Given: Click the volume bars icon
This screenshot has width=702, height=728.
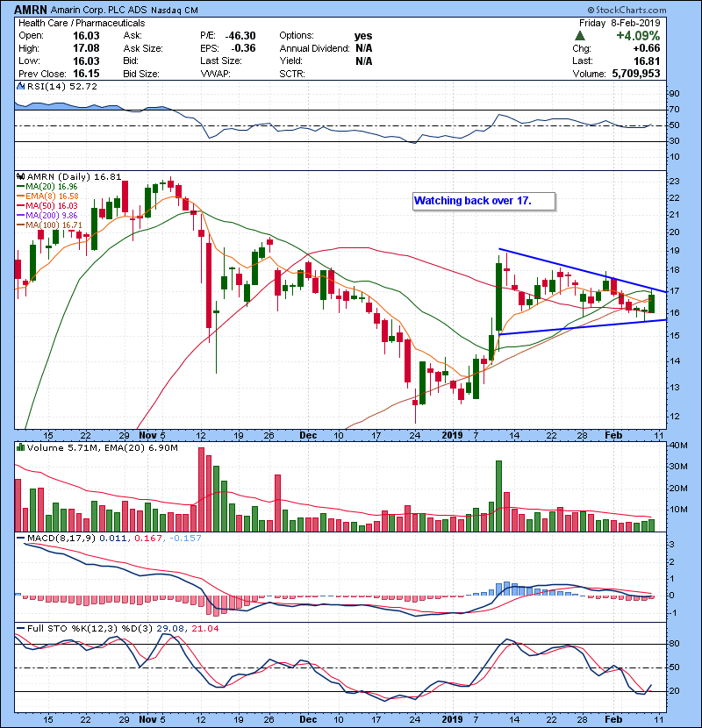Looking at the screenshot, I should (x=20, y=447).
